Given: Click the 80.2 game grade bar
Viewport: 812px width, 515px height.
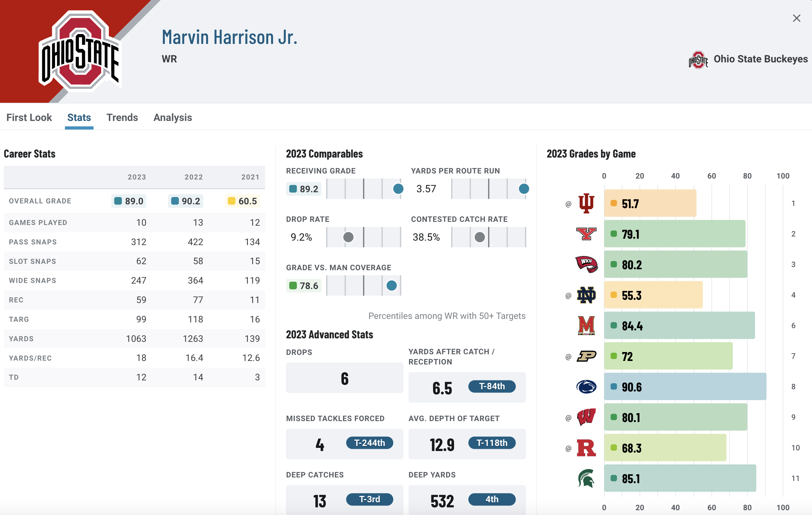Looking at the screenshot, I should [675, 265].
